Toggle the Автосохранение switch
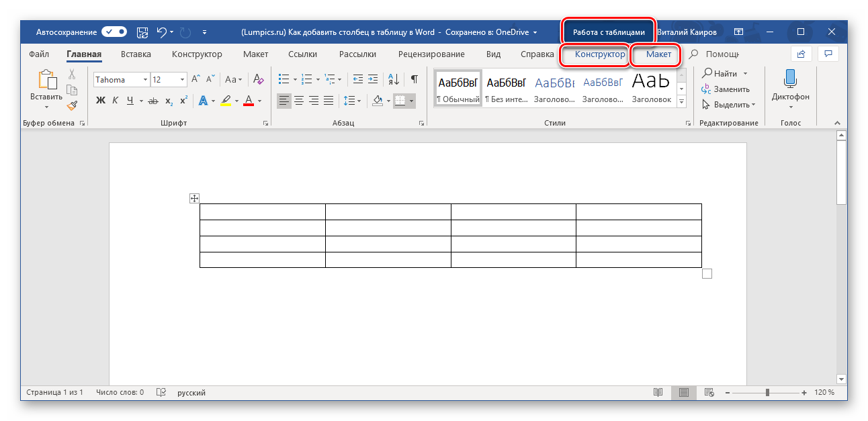This screenshot has width=868, height=421. [114, 32]
